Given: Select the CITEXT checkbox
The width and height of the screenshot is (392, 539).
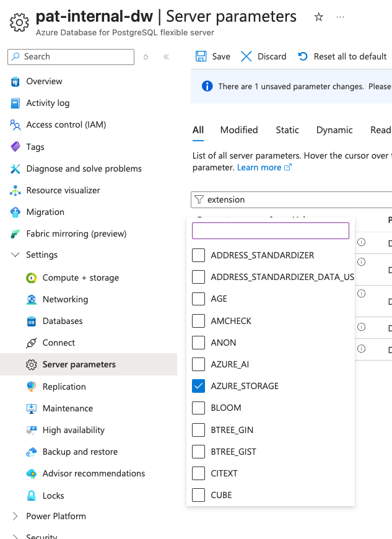Looking at the screenshot, I should click(198, 473).
